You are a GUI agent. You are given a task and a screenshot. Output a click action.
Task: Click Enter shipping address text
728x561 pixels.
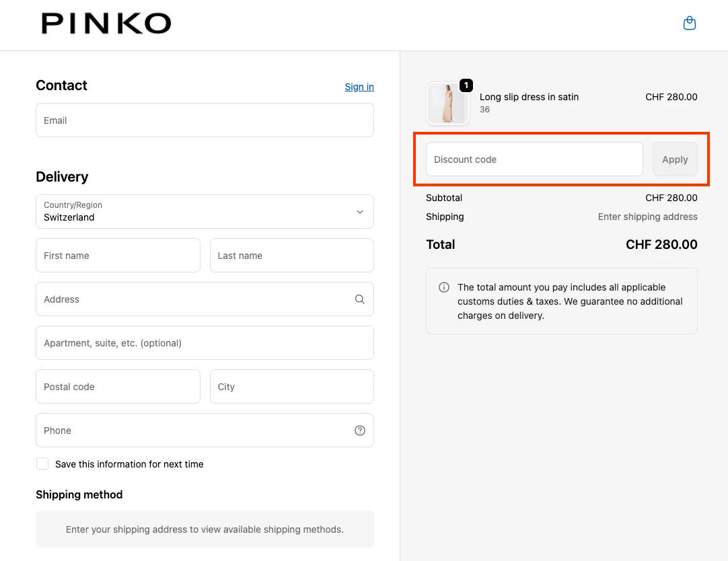(x=647, y=216)
